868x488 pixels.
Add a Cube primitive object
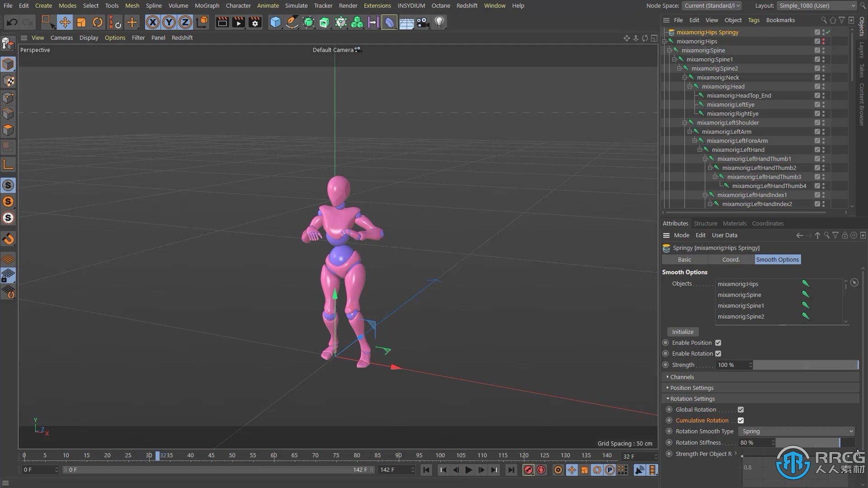pyautogui.click(x=275, y=22)
